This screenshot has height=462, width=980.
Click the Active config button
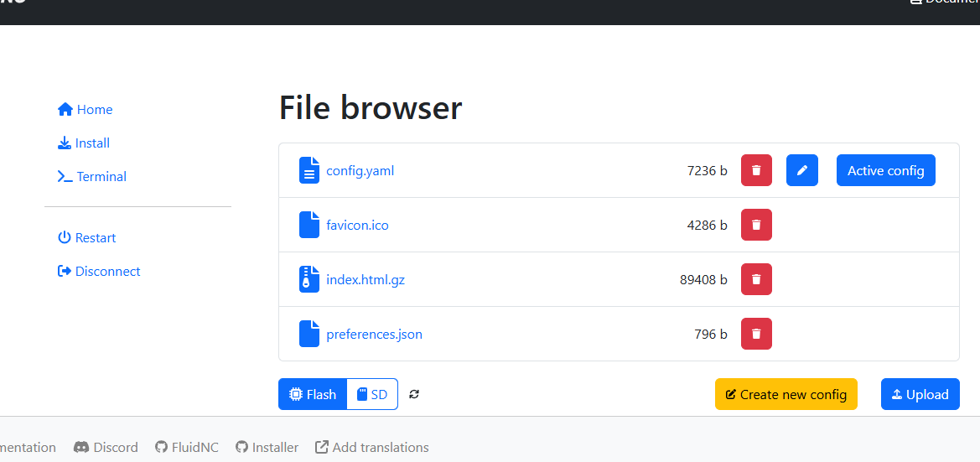(885, 170)
